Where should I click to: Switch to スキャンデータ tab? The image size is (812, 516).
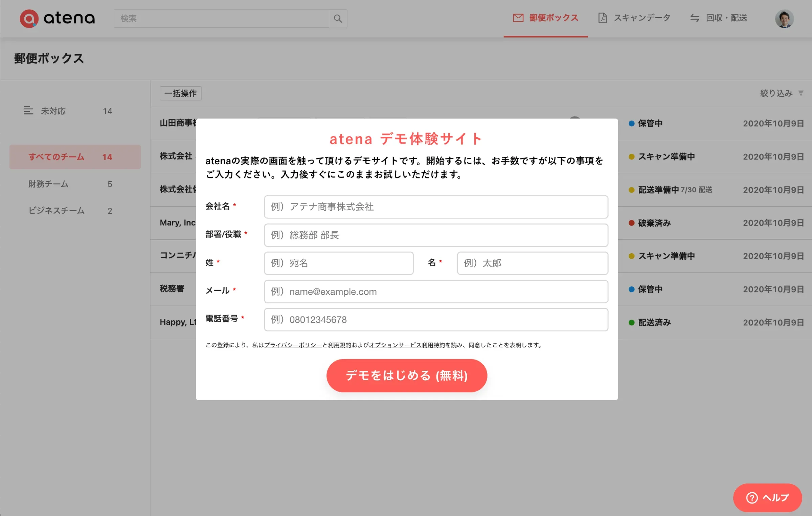point(634,18)
